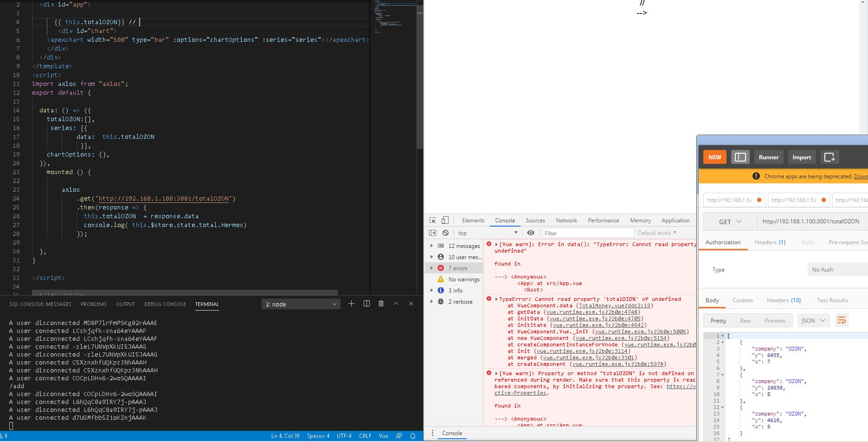Open the notifications bell in VS Code status bar
Viewport: 868px width, 442px height.
point(413,436)
